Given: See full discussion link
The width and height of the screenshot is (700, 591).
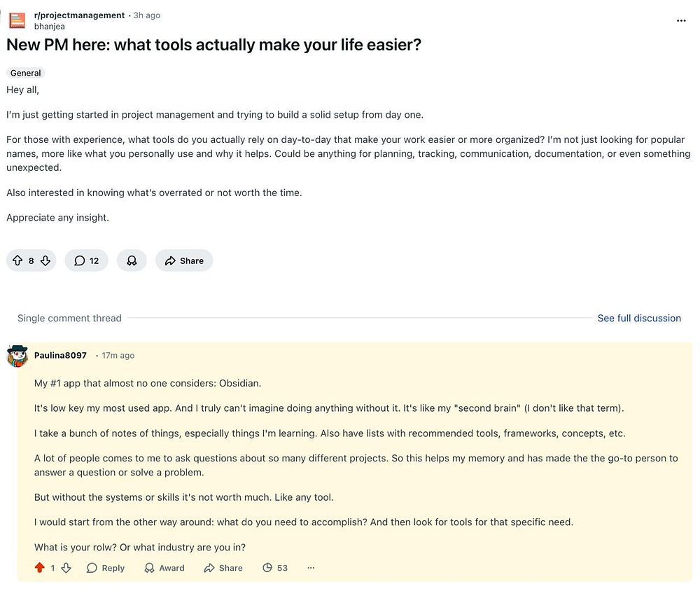Looking at the screenshot, I should [x=638, y=318].
